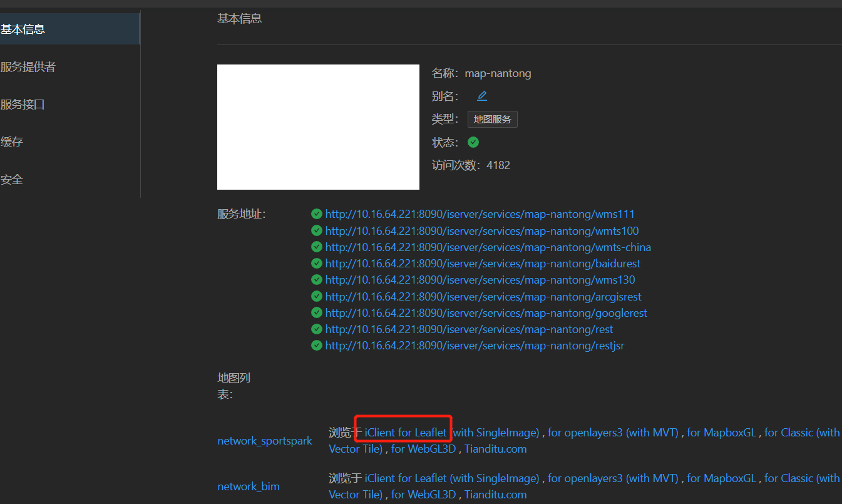
Task: Open the network_bim map link
Action: click(x=249, y=486)
